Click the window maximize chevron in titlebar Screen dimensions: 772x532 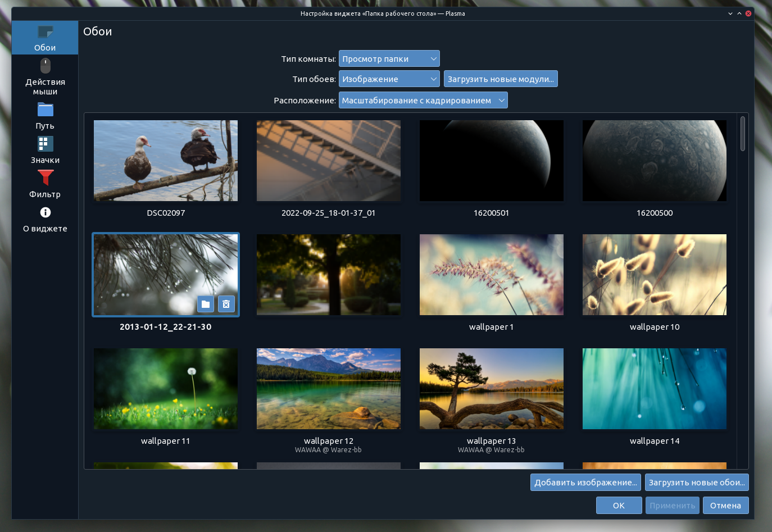pyautogui.click(x=739, y=13)
